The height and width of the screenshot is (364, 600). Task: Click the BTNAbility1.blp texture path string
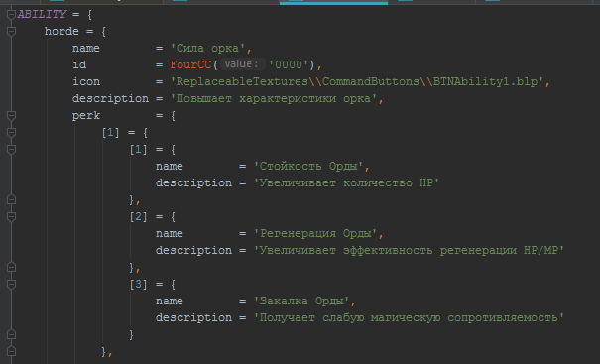tap(357, 82)
